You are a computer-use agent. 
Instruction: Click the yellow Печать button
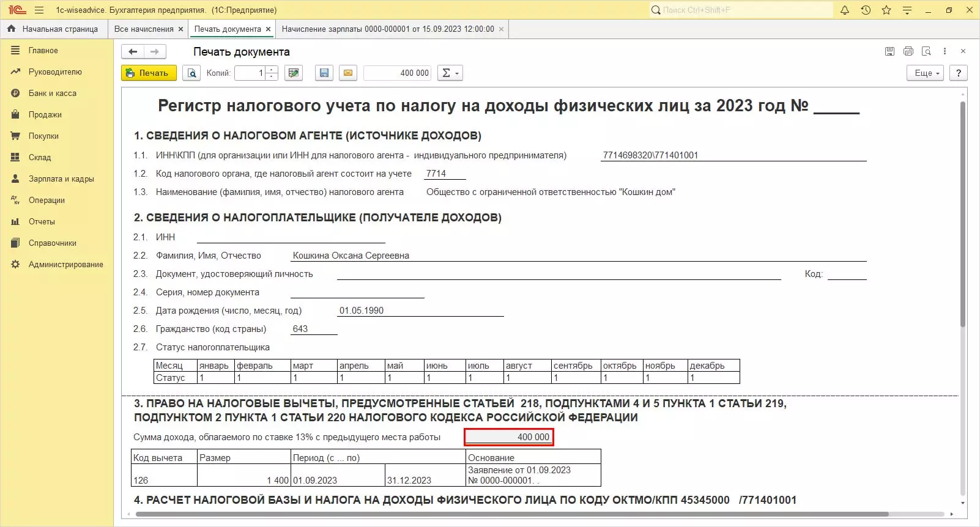pyautogui.click(x=149, y=73)
